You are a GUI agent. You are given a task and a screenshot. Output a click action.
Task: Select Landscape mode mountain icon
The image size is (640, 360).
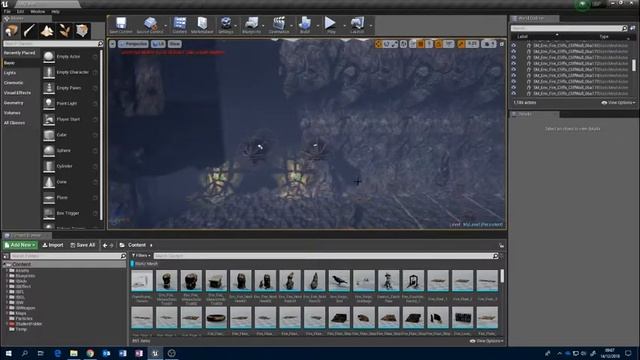(x=47, y=31)
